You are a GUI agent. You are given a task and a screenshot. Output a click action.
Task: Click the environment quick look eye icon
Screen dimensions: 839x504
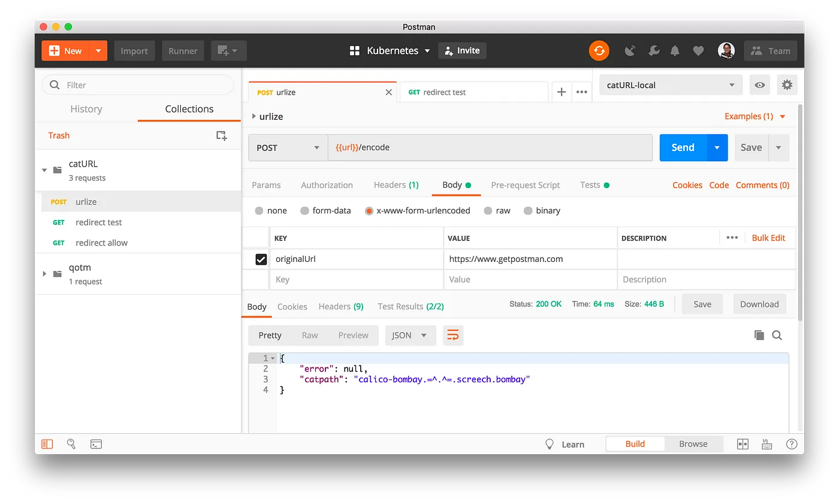tap(759, 85)
